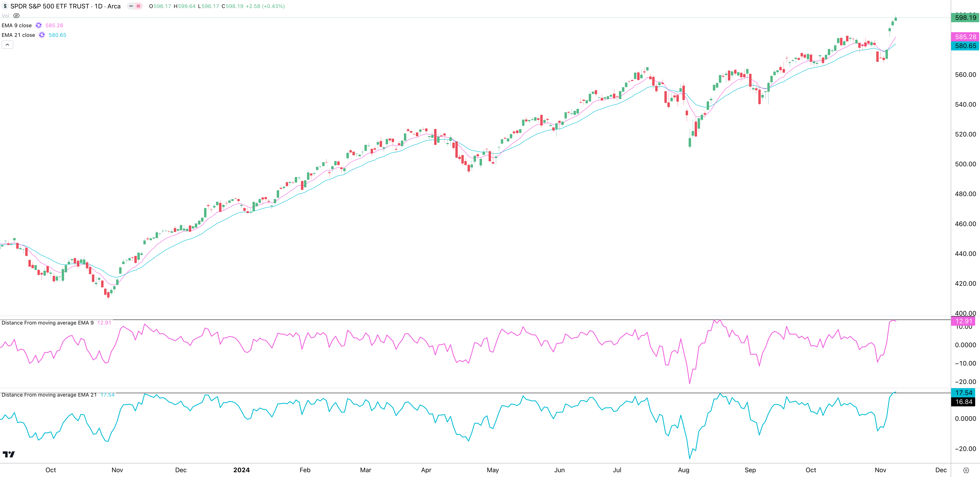Image resolution: width=980 pixels, height=477 pixels.
Task: Click the Aug label on time axis
Action: 684,470
